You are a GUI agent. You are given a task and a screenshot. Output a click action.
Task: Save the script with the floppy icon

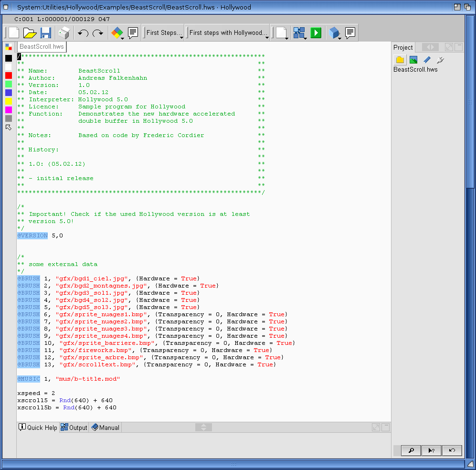click(46, 33)
